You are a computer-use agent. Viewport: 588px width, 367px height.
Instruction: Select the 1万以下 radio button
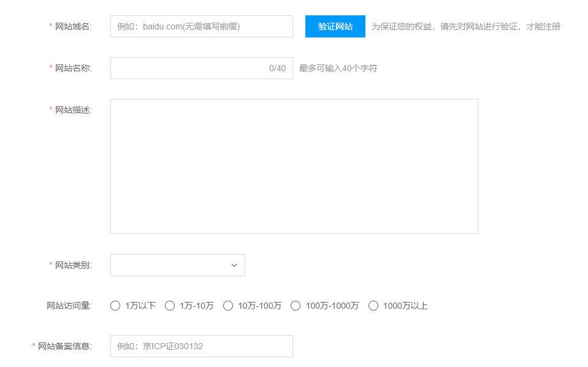(x=115, y=306)
